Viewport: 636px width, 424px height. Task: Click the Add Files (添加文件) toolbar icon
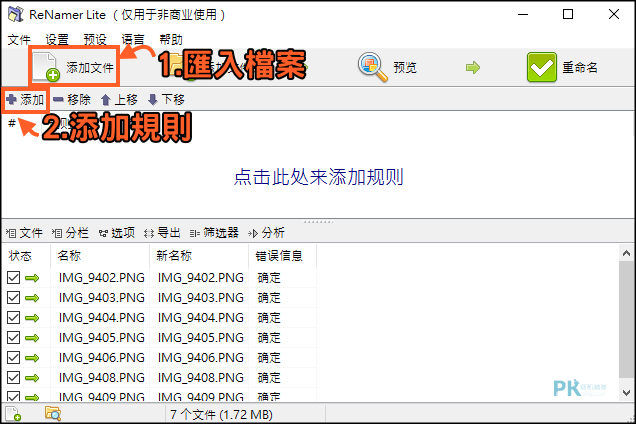coord(46,67)
